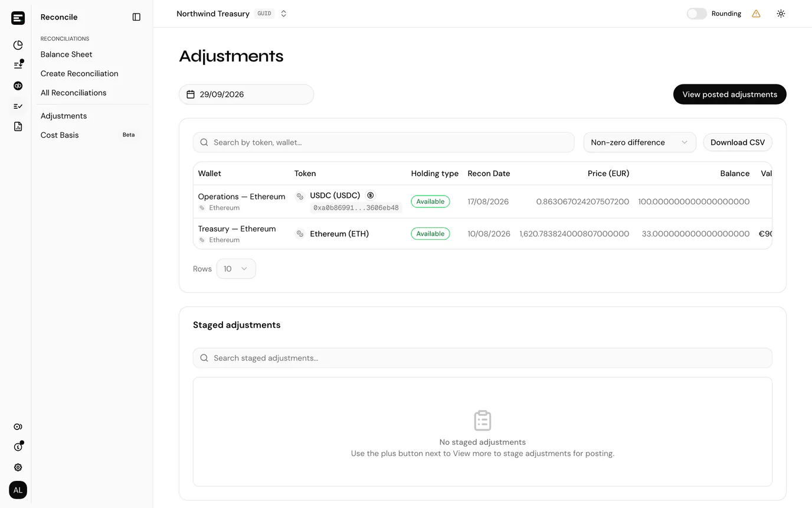Image resolution: width=812 pixels, height=508 pixels.
Task: Click the Available badge in the Ethereum (ETH) row
Action: coord(430,234)
